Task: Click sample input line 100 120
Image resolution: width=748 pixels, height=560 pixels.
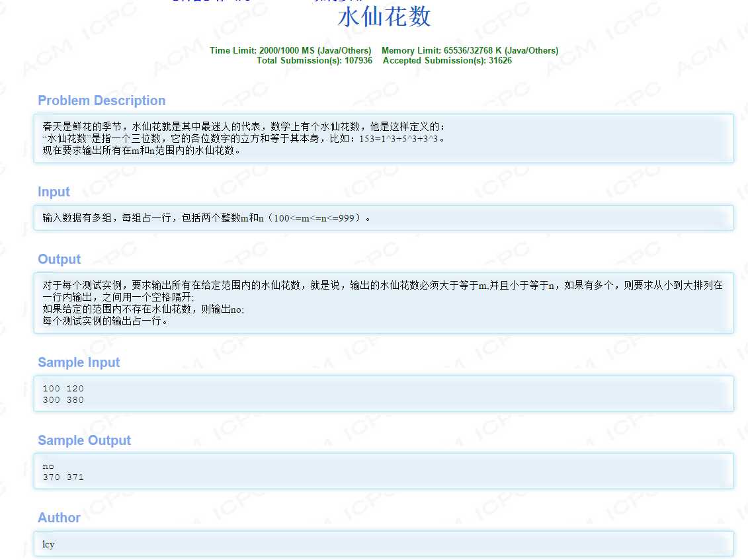Action: (x=63, y=388)
